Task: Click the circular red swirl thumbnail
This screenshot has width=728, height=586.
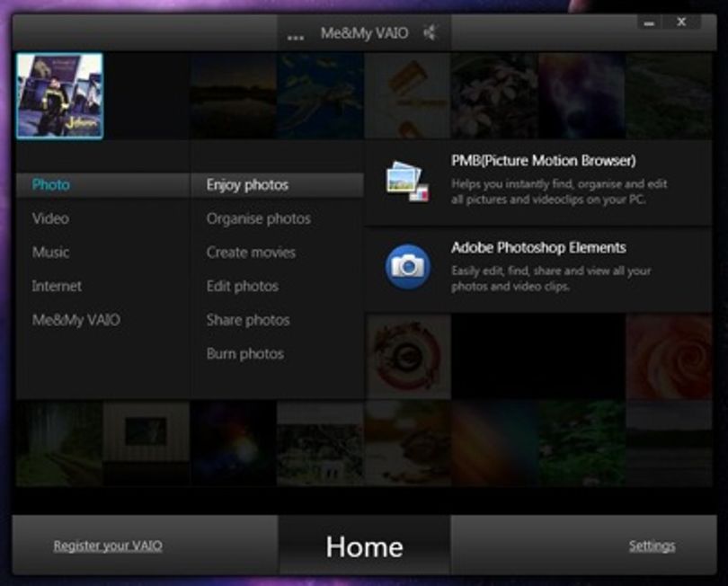Action: coord(408,356)
